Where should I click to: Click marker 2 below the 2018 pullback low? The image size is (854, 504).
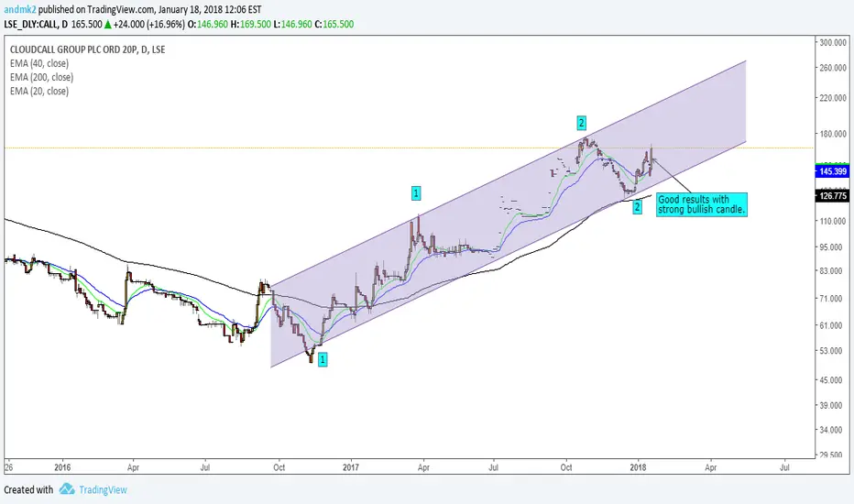pos(637,207)
